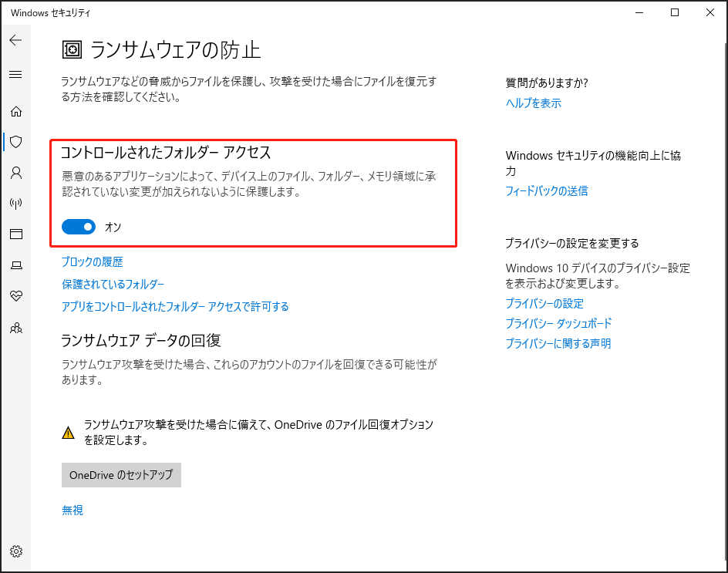Click Windows セキュリティ title bar text
Screen dimensions: 728x573
tap(51, 13)
